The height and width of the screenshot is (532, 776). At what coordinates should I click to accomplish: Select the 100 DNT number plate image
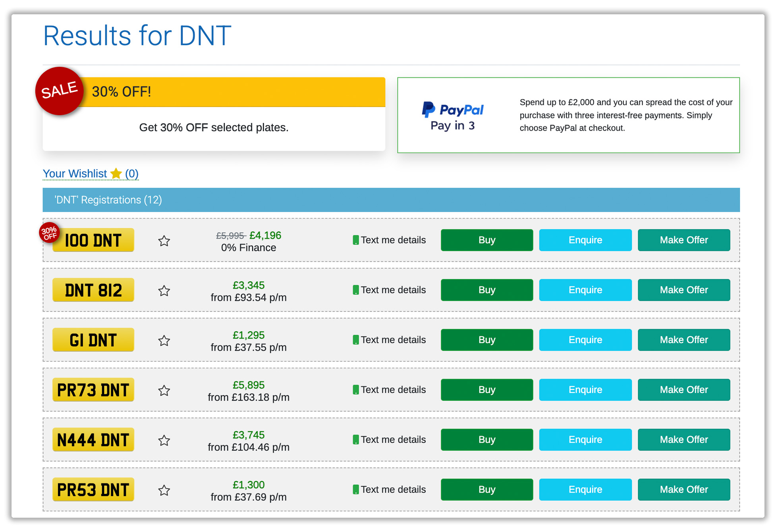pos(93,240)
